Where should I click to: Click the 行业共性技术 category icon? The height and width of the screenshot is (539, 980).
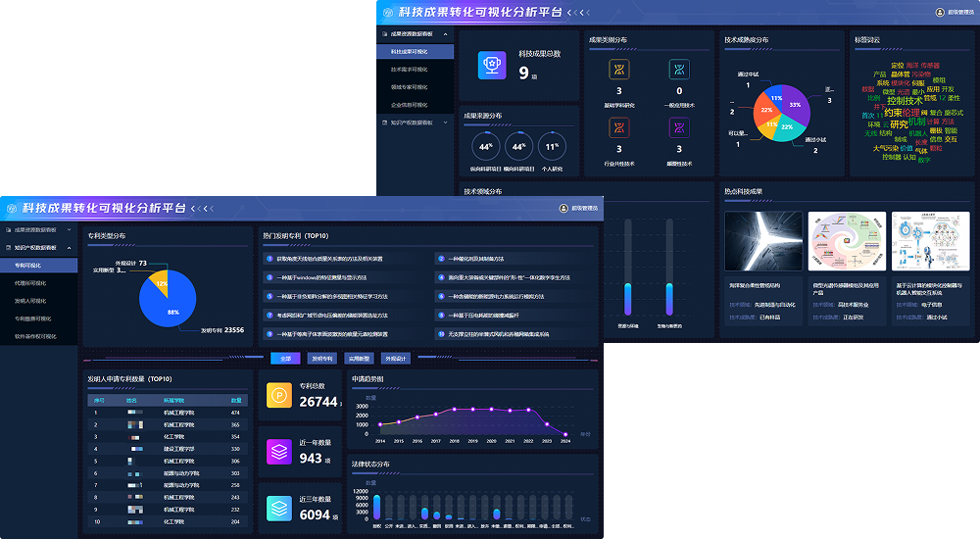619,128
